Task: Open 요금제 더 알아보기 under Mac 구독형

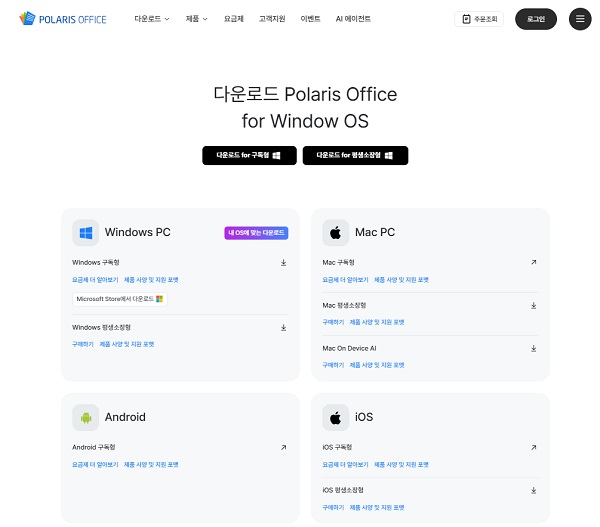Action: (x=346, y=280)
